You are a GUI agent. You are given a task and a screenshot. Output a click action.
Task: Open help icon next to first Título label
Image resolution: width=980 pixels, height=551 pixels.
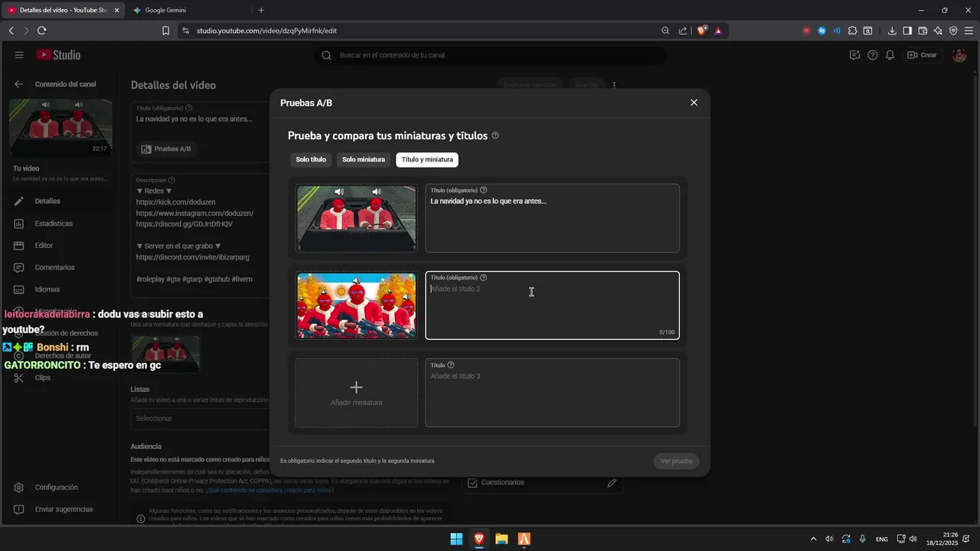tap(483, 190)
